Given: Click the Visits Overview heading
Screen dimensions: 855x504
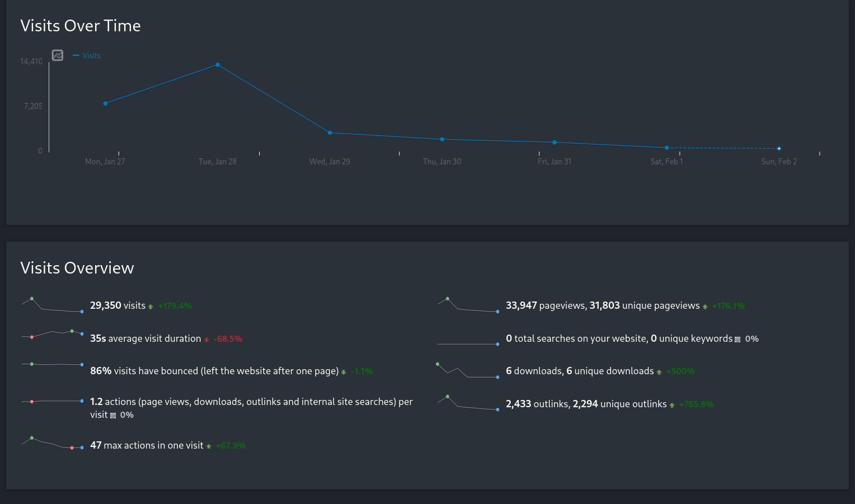Looking at the screenshot, I should [77, 268].
